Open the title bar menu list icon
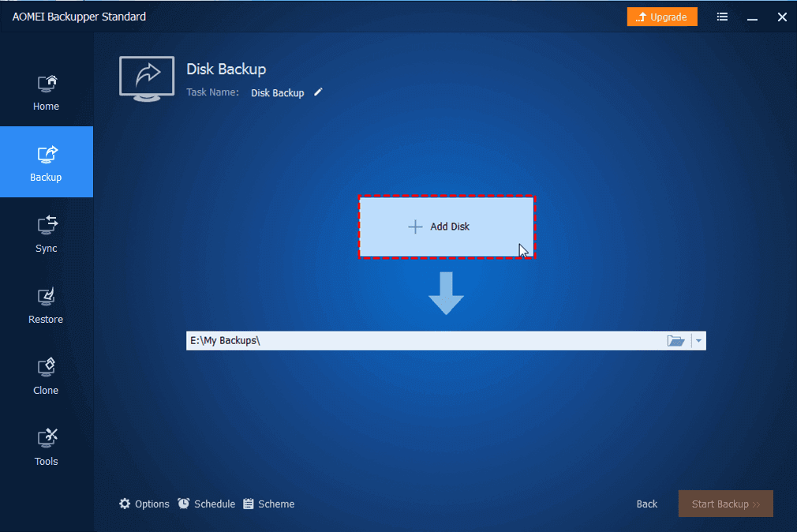Viewport: 797px width, 532px height. click(x=722, y=17)
